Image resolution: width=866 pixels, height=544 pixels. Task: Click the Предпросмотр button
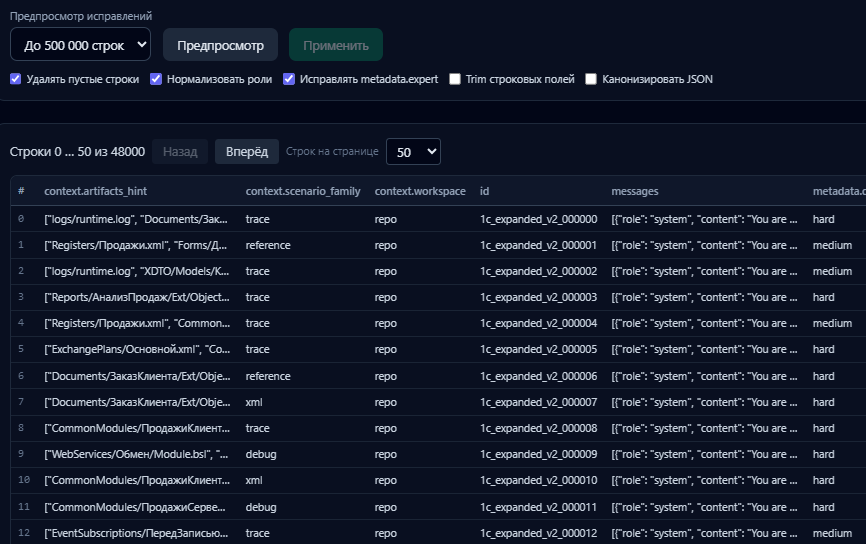click(x=220, y=45)
